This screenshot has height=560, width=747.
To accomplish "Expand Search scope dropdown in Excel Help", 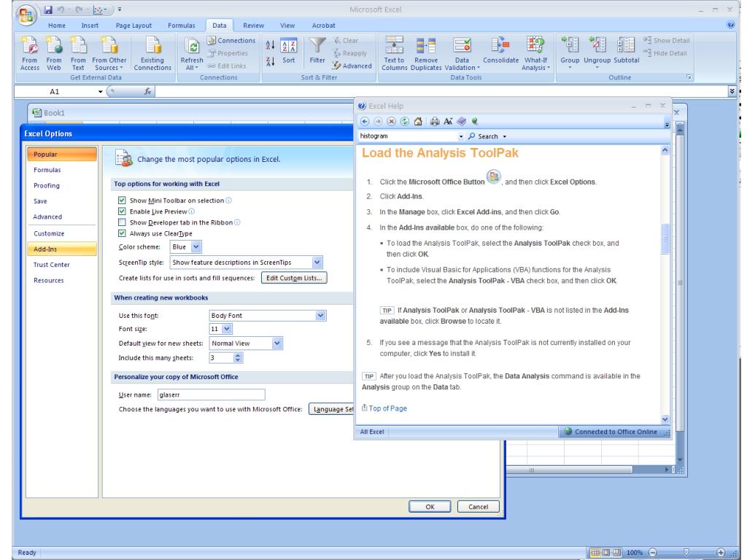I will 505,136.
